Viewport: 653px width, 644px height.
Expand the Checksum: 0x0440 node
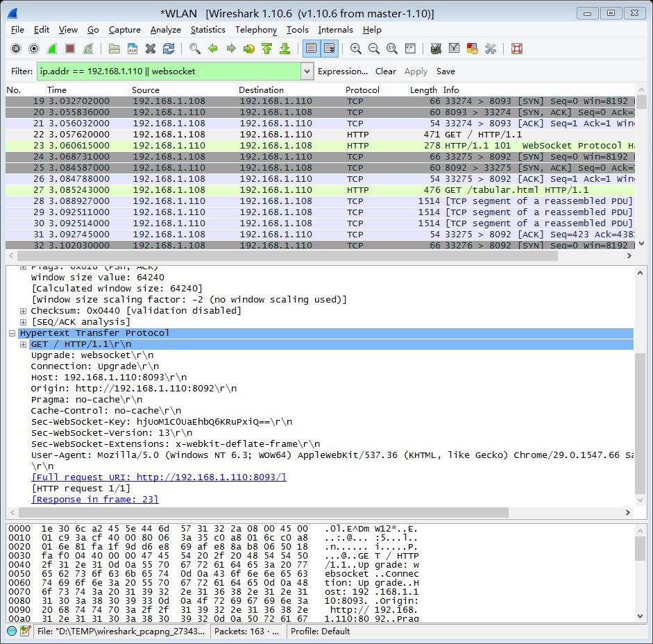(24, 311)
